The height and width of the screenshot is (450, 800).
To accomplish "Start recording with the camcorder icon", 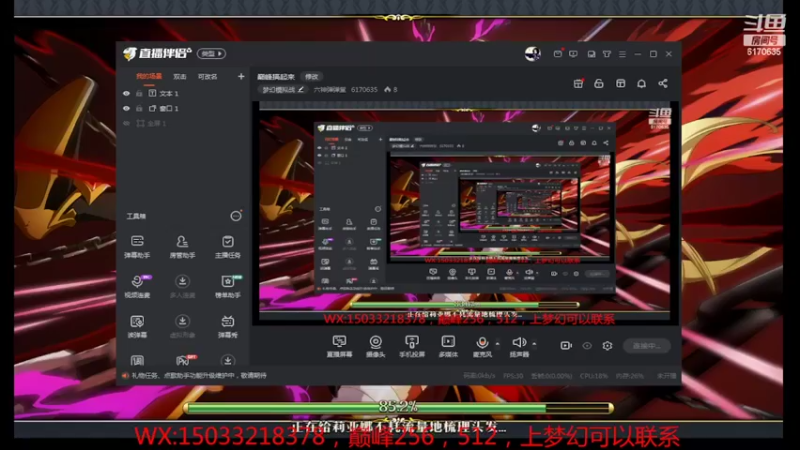I will point(566,345).
